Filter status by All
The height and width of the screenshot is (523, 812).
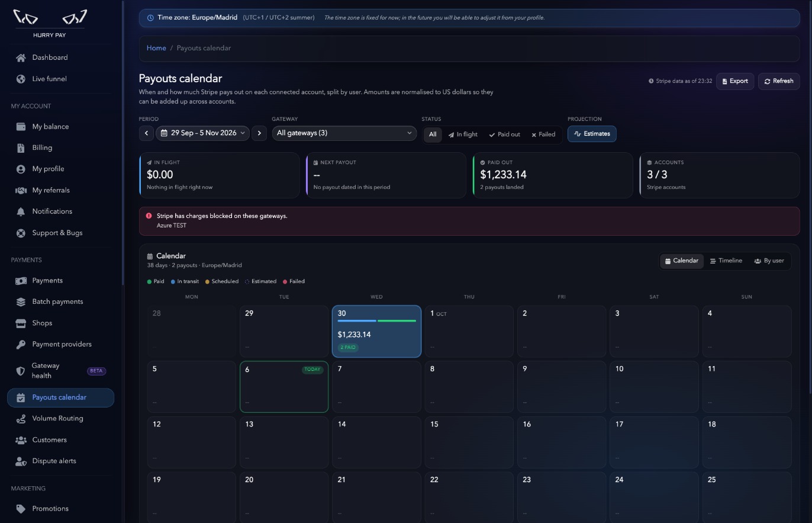[x=433, y=134]
